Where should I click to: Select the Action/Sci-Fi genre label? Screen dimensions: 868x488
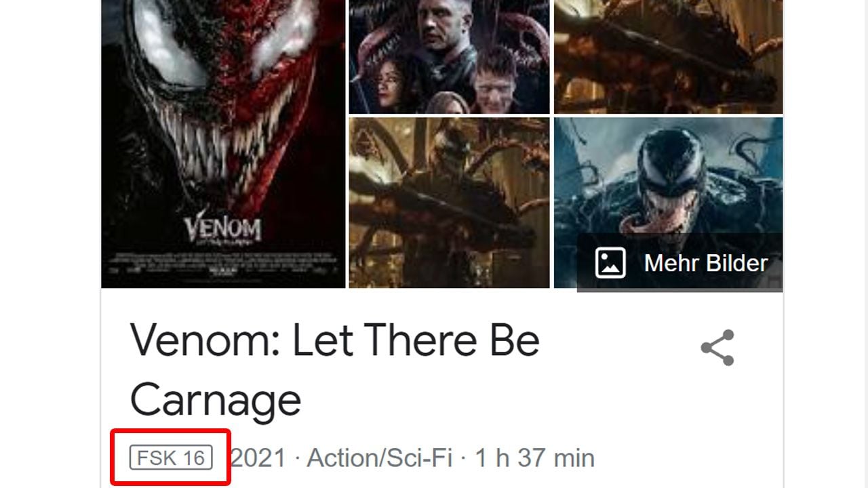[380, 458]
